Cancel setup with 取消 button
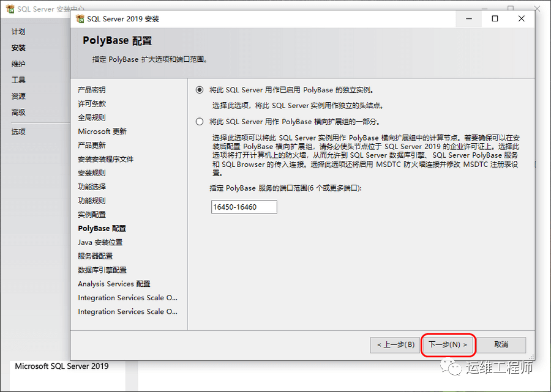Image resolution: width=551 pixels, height=392 pixels. pyautogui.click(x=501, y=345)
